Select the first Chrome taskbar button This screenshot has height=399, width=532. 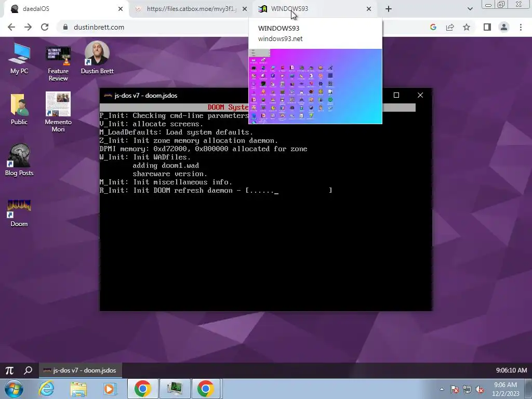(142, 389)
